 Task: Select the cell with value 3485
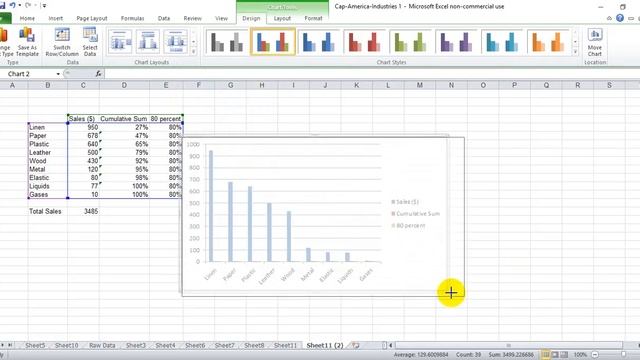tap(83, 211)
